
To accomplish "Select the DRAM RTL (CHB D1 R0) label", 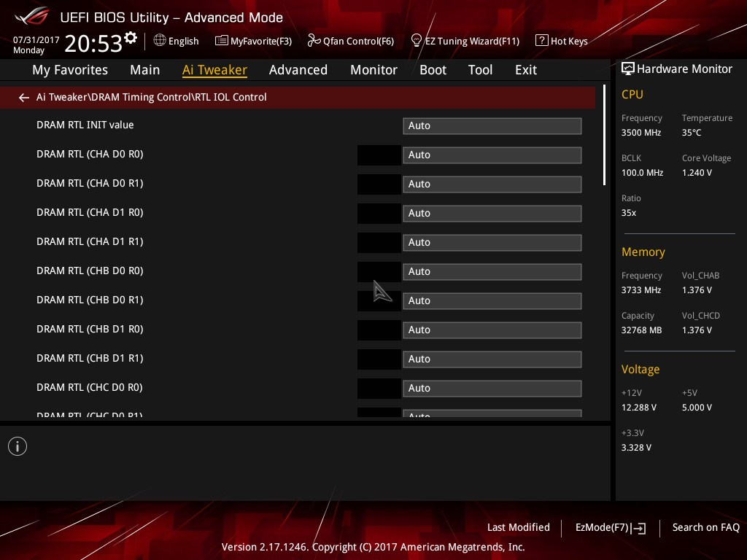I will coord(90,330).
